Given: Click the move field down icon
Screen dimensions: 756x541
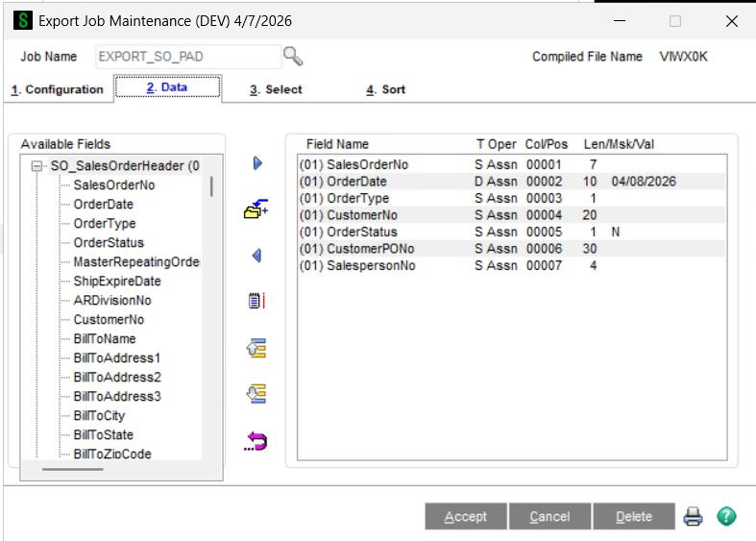Looking at the screenshot, I should (x=256, y=394).
